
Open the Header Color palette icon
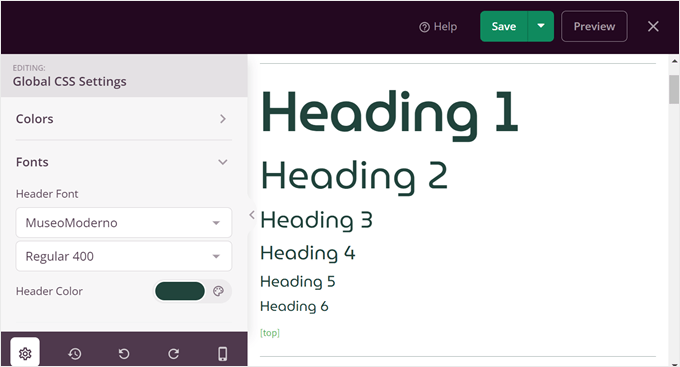(x=219, y=291)
